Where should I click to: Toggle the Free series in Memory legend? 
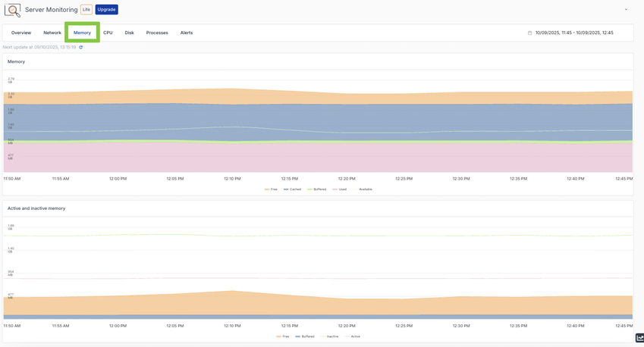(272, 189)
